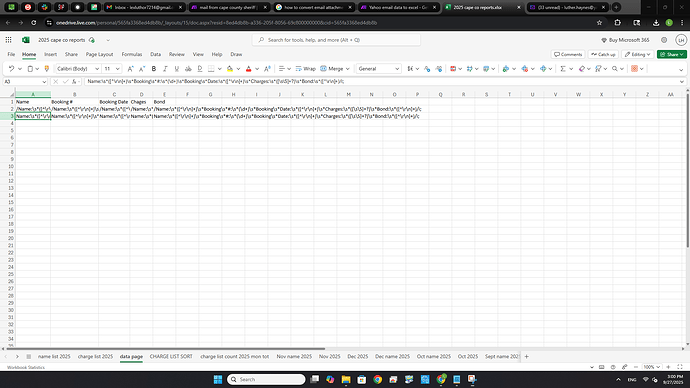Viewport: 690px width, 388px height.
Task: Click the Clear eraser icon
Action: 582,69
